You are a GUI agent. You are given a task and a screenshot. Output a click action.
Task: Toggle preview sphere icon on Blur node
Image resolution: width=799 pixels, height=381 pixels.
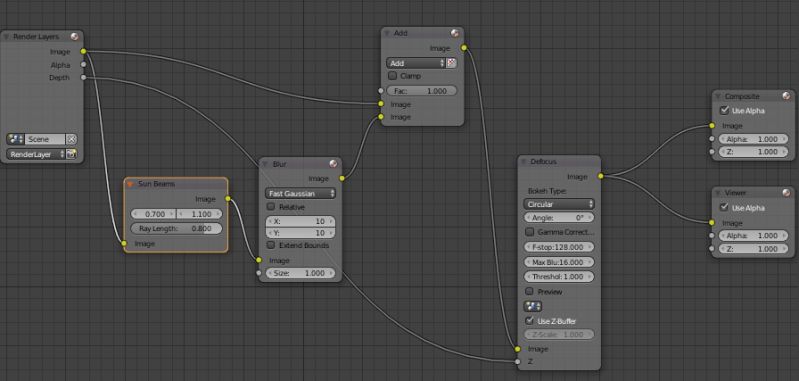(333, 164)
